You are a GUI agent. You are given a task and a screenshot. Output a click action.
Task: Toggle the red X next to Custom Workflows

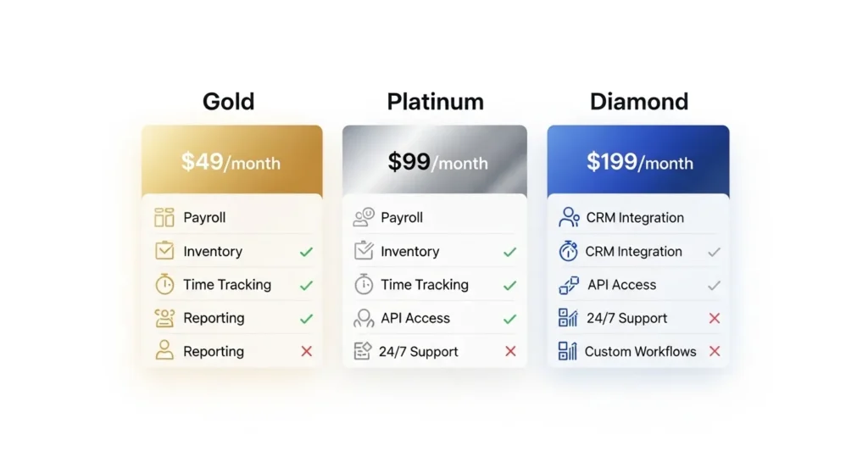714,351
